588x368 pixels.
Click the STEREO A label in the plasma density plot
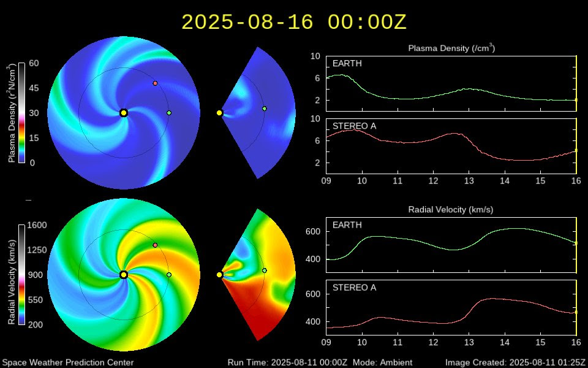[x=355, y=126]
